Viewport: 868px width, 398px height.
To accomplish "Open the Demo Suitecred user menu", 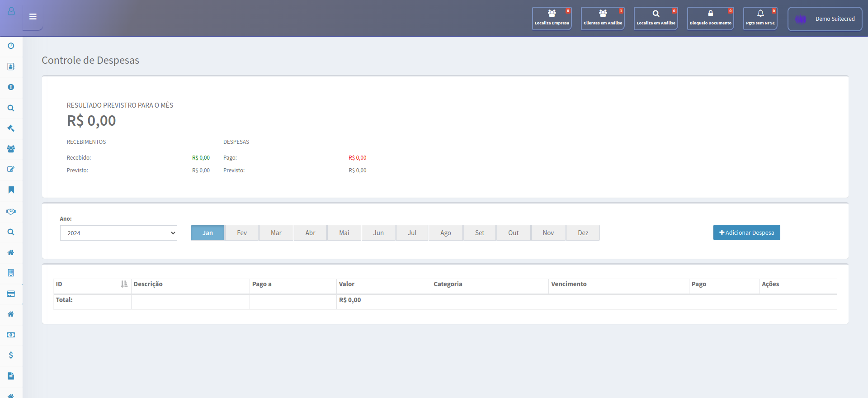I will (x=825, y=19).
